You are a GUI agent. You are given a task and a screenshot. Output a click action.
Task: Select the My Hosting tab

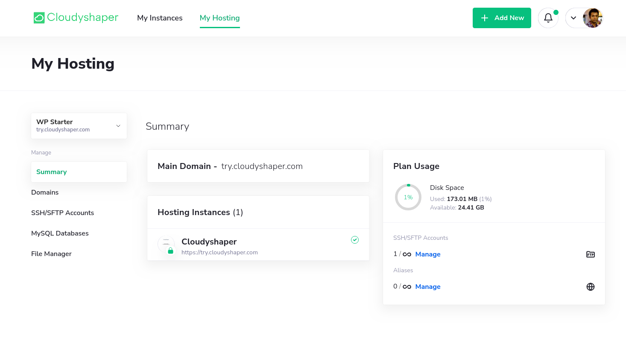[x=219, y=18]
